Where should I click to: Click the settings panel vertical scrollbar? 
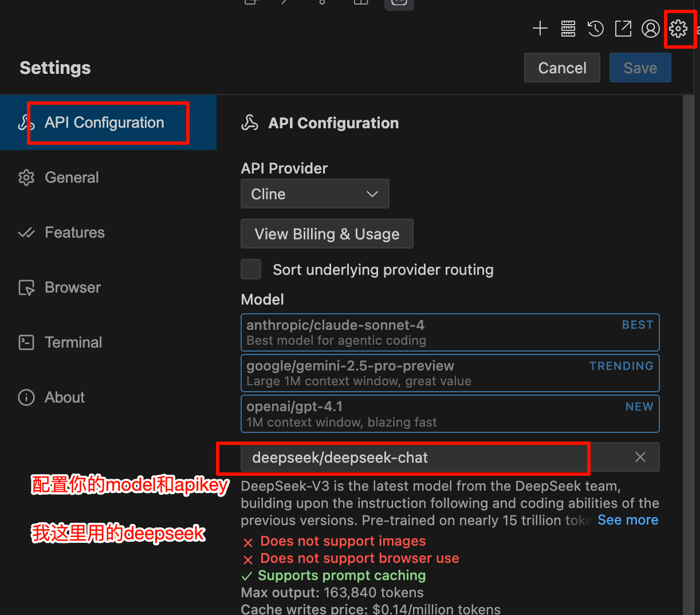[688, 354]
